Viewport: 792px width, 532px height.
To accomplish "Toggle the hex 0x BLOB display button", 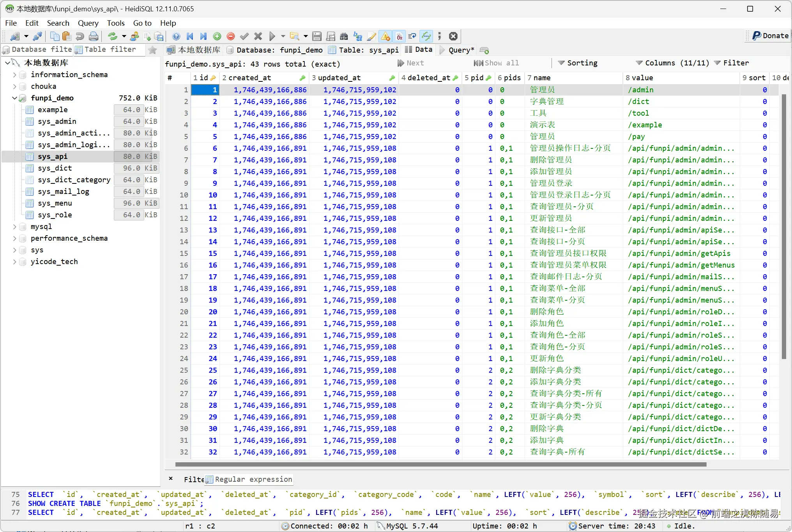I will [399, 37].
